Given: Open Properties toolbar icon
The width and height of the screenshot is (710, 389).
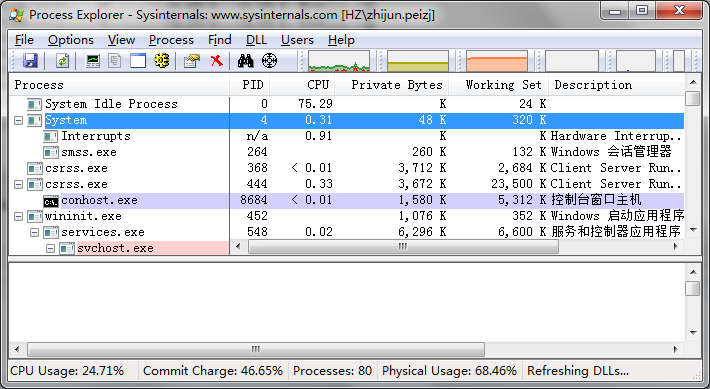Looking at the screenshot, I should tap(192, 60).
